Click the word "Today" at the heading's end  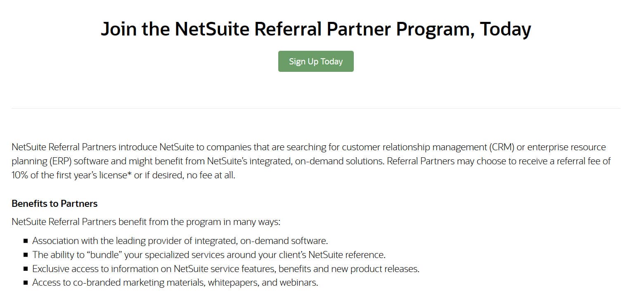point(505,29)
